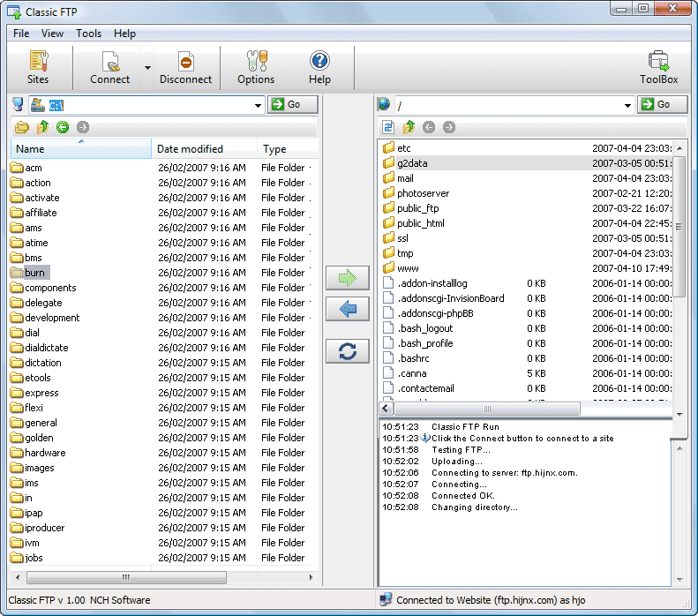Viewport: 698px width, 616px height.
Task: Expand the Connect button dropdown arrow
Action: coord(147,67)
